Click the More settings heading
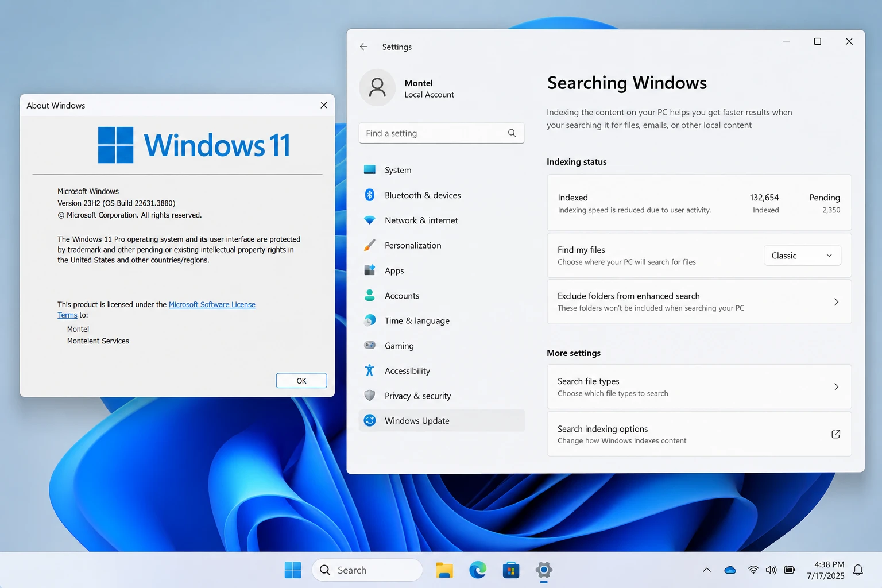Viewport: 882px width, 588px height. point(574,353)
